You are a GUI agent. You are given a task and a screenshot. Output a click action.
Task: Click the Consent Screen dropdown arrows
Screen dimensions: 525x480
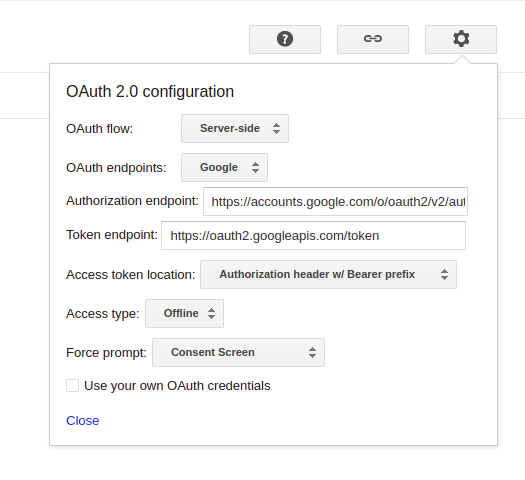(312, 352)
